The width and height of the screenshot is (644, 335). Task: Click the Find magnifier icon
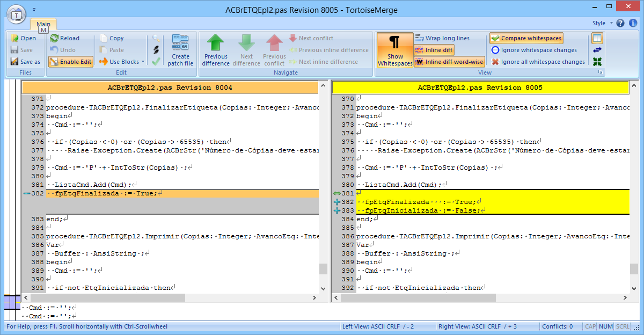click(156, 38)
